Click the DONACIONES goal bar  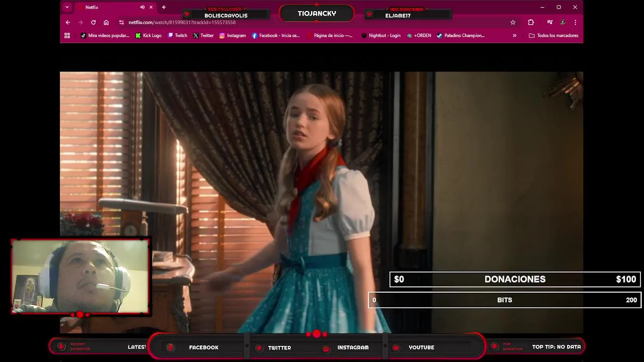pyautogui.click(x=515, y=279)
